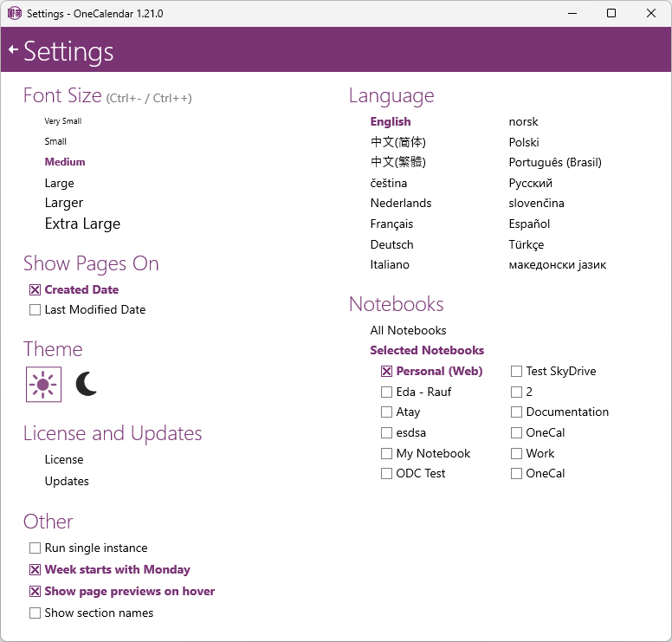This screenshot has height=642, width=672.
Task: Click the OneCalendar app icon in title bar
Action: 15,13
